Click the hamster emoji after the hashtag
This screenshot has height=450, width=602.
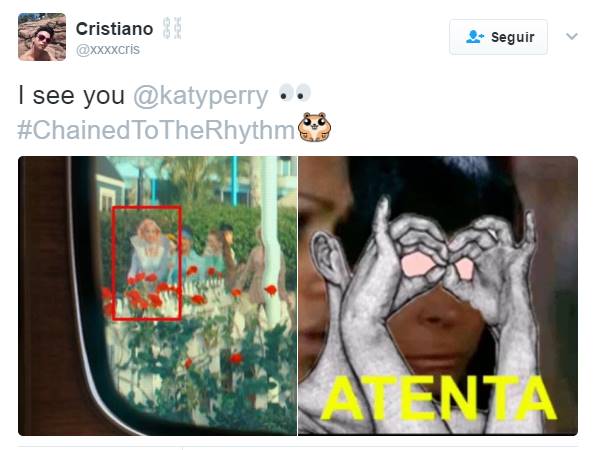pyautogui.click(x=314, y=127)
